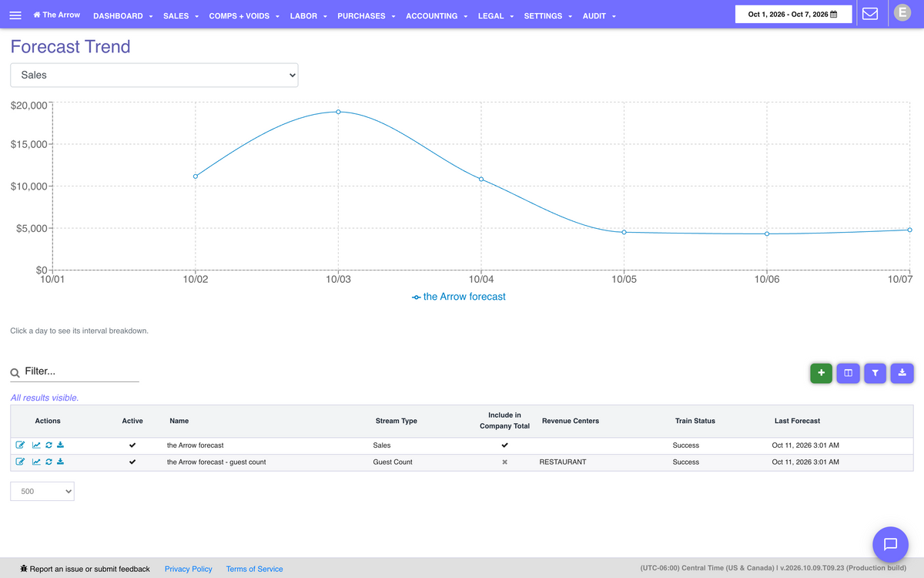This screenshot has width=924, height=578.
Task: Click the green add forecast button
Action: tap(821, 373)
